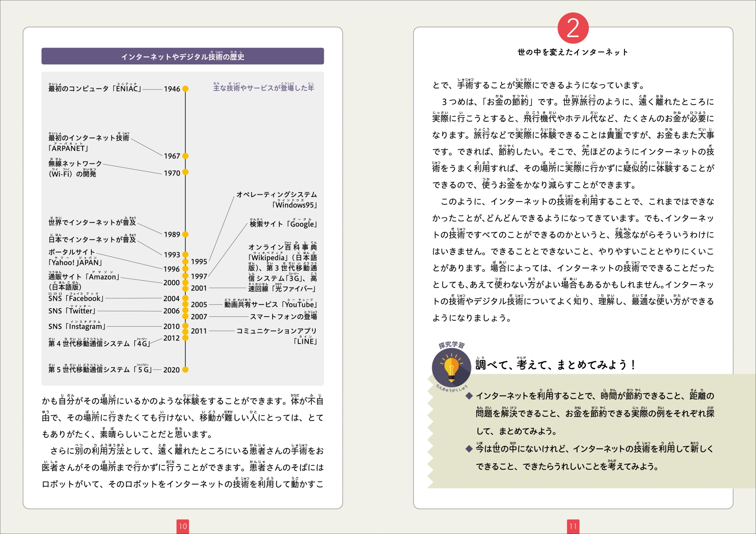
Task: Click the label 「Yahoo! JAPAN」
Action: coord(75,262)
